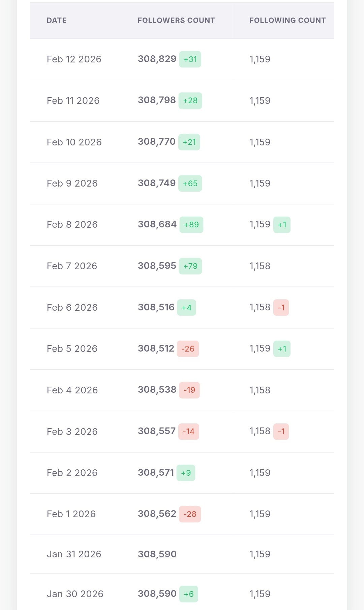Click the +65 followers change badge
This screenshot has height=610, width=364.
190,184
